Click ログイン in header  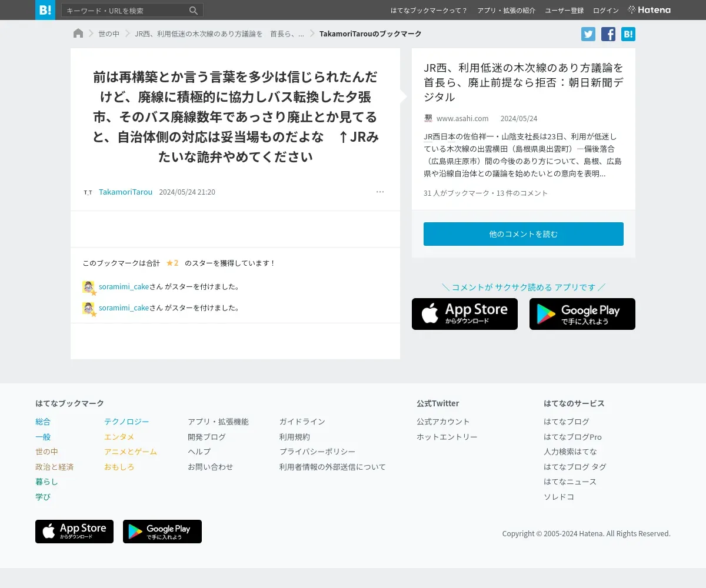pos(606,11)
